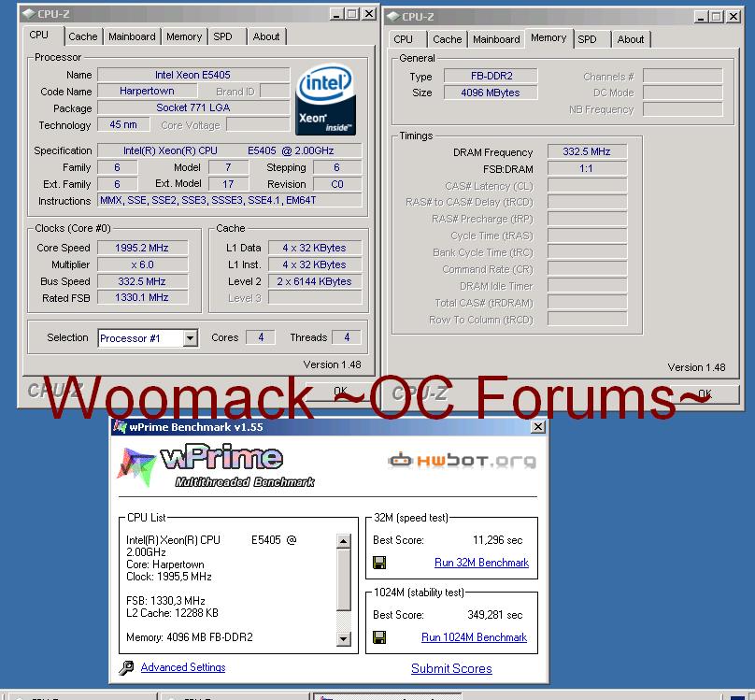Click wPrime title bar icon
The image size is (755, 700).
[120, 426]
